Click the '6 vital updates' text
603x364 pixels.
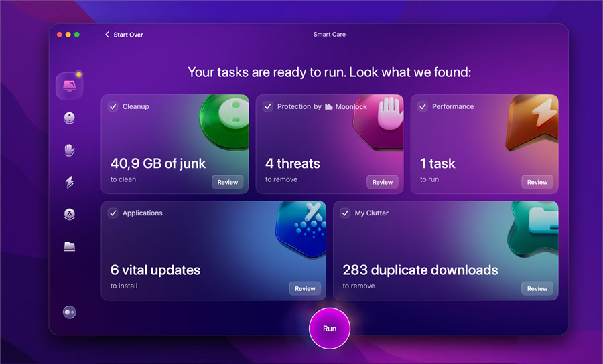coord(155,270)
